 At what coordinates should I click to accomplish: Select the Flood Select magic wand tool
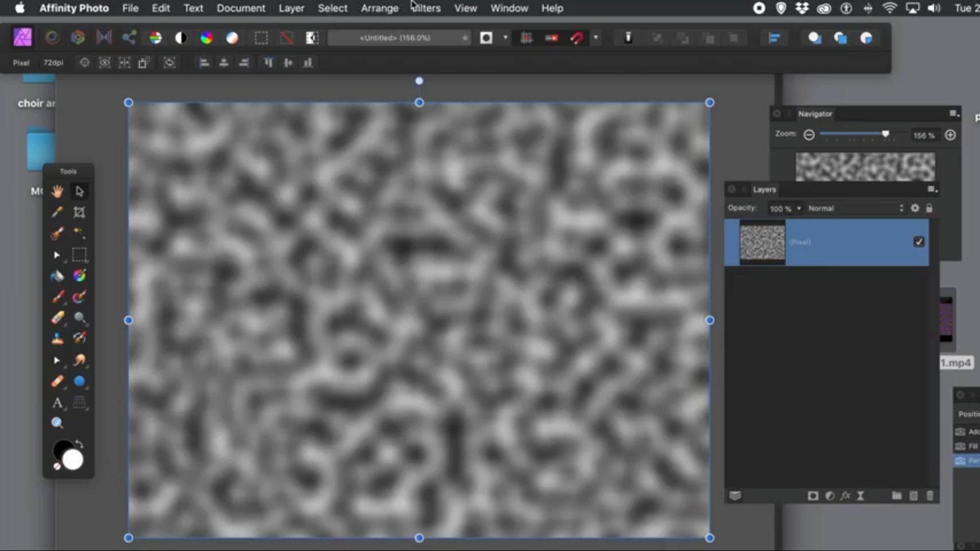click(x=79, y=233)
